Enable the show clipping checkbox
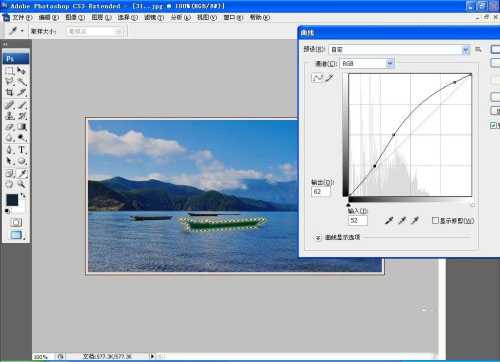500x362 pixels. [435, 220]
